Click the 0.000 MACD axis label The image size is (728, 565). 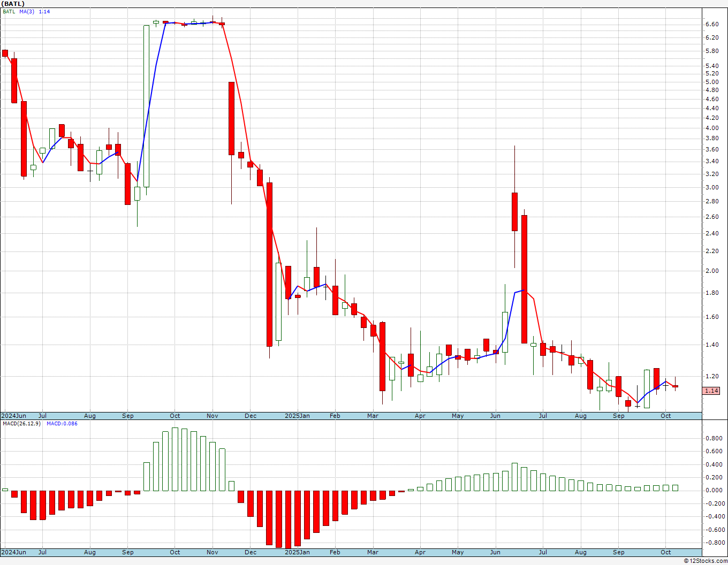coord(714,490)
